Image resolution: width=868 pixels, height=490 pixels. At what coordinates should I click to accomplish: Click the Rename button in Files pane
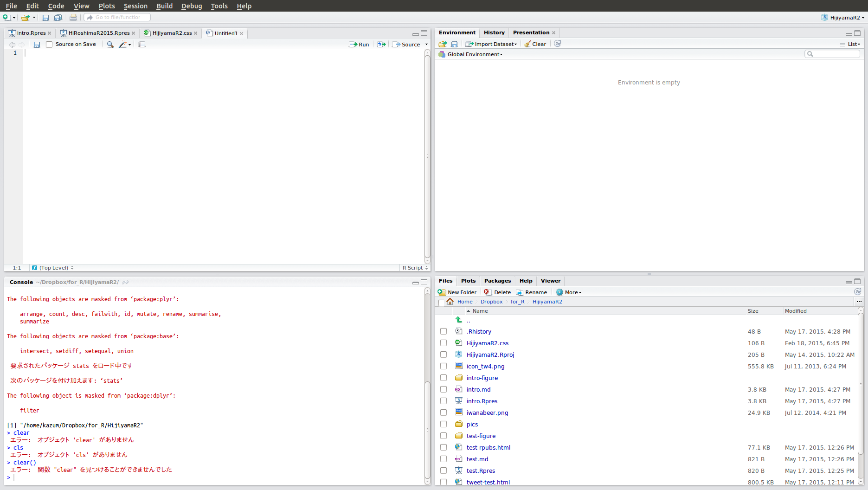point(532,292)
